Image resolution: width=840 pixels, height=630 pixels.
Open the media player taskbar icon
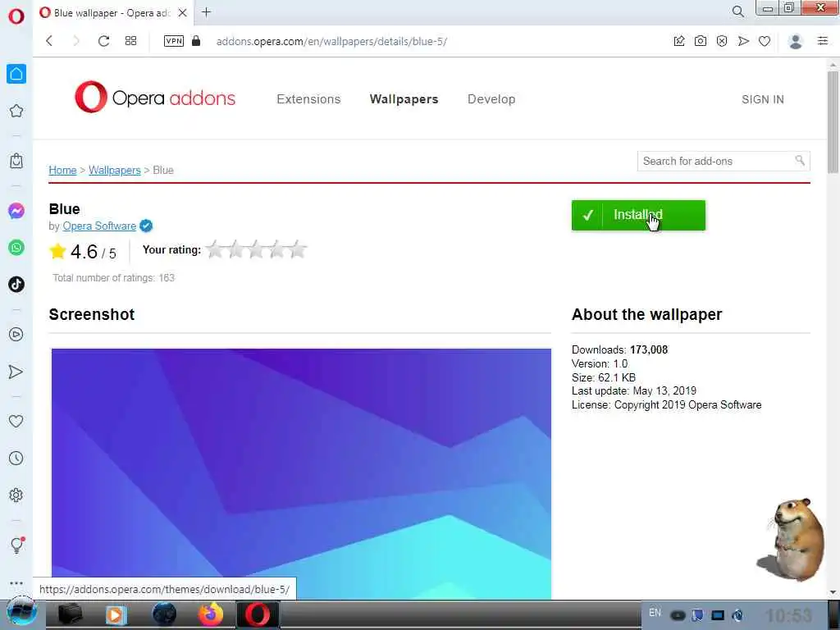(116, 614)
